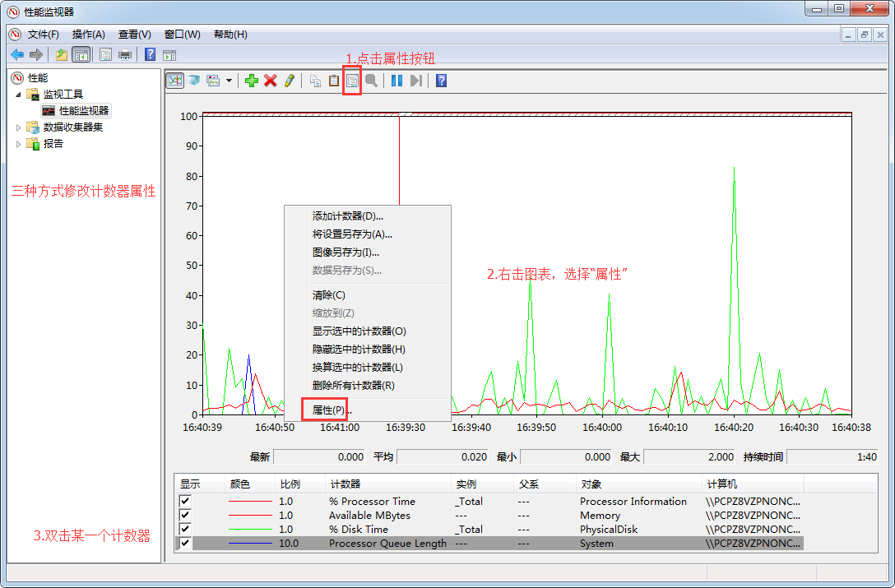Toggle the Processor Queue Length checkbox
This screenshot has height=588, width=895.
185,543
